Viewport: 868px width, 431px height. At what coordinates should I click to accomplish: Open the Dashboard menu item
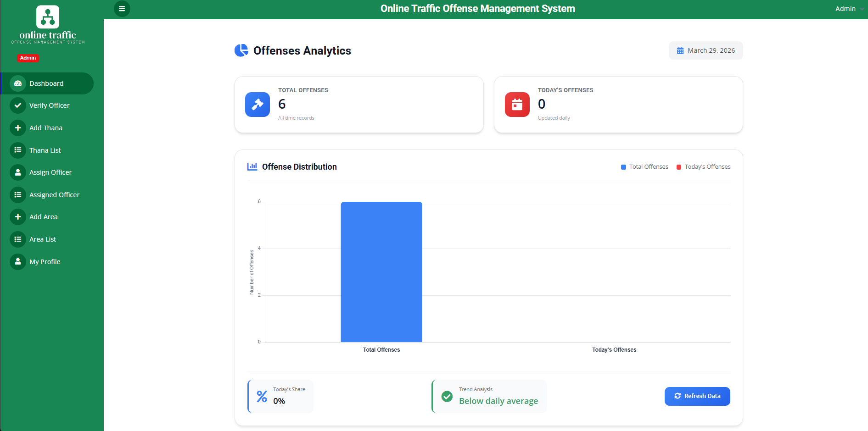click(47, 83)
